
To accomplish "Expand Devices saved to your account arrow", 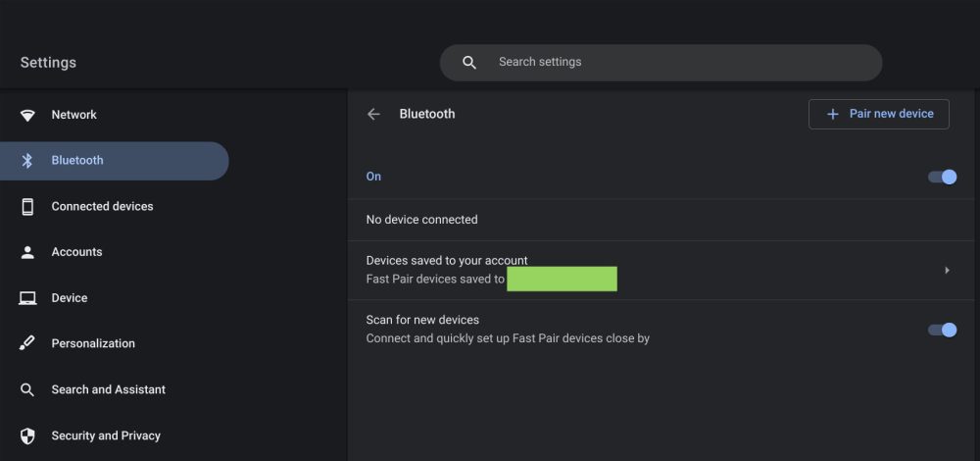I will [947, 270].
